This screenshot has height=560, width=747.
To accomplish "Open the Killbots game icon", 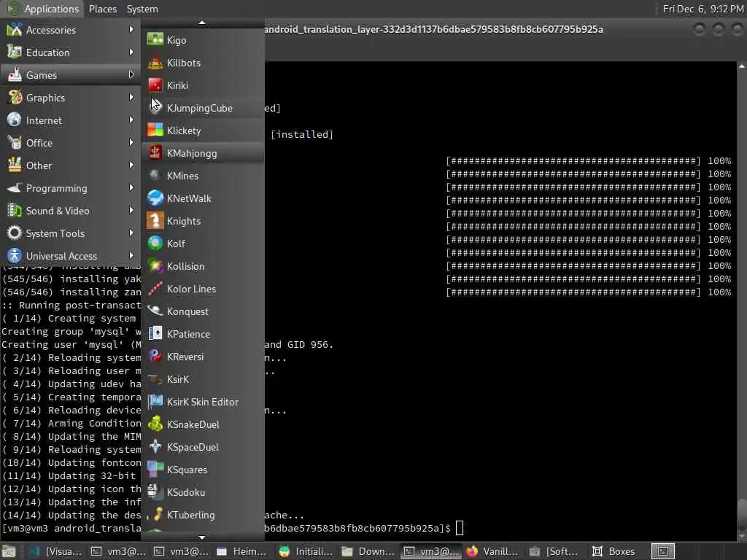I will (x=155, y=63).
